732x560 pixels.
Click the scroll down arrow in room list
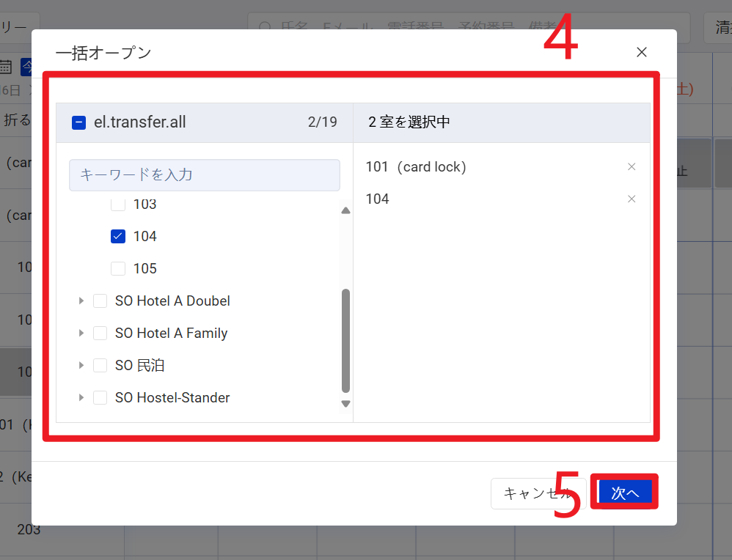(x=346, y=404)
